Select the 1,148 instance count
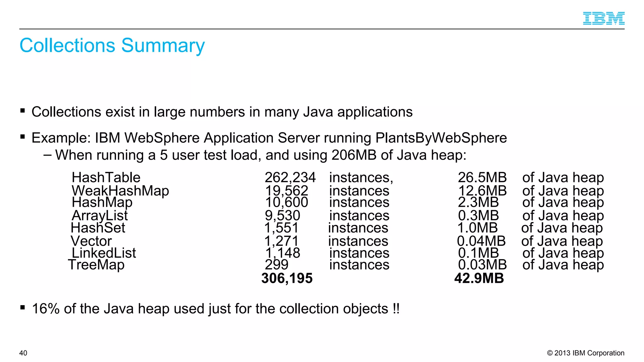The height and width of the screenshot is (362, 644). pos(283,253)
